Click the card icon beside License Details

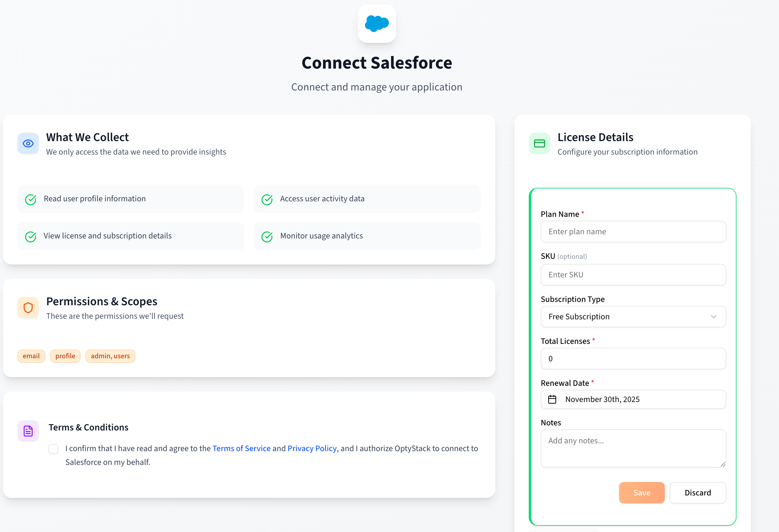click(x=539, y=143)
